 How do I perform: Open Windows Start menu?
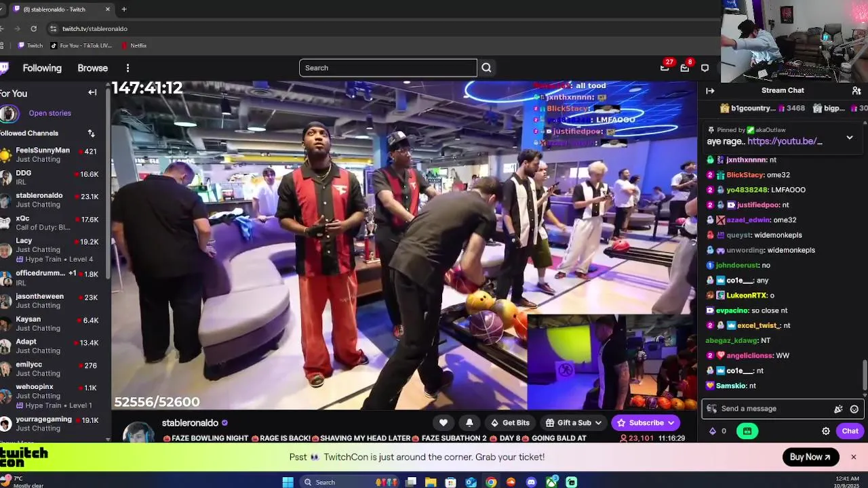[288, 482]
